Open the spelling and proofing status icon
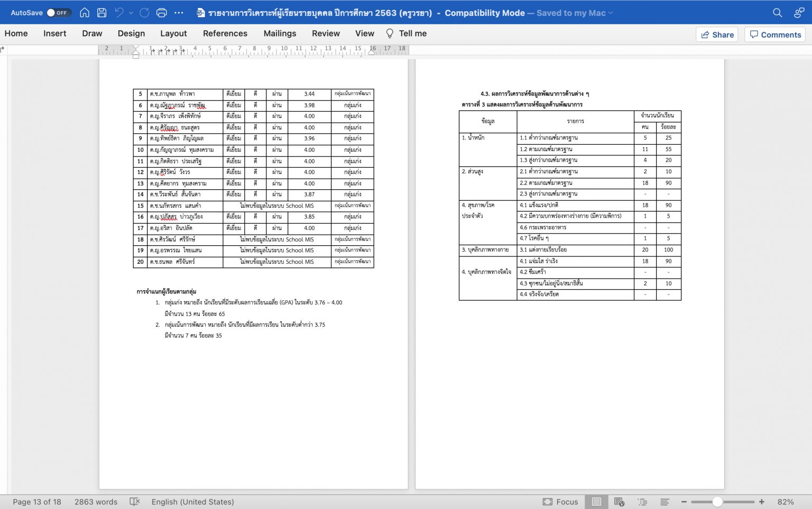 point(135,502)
